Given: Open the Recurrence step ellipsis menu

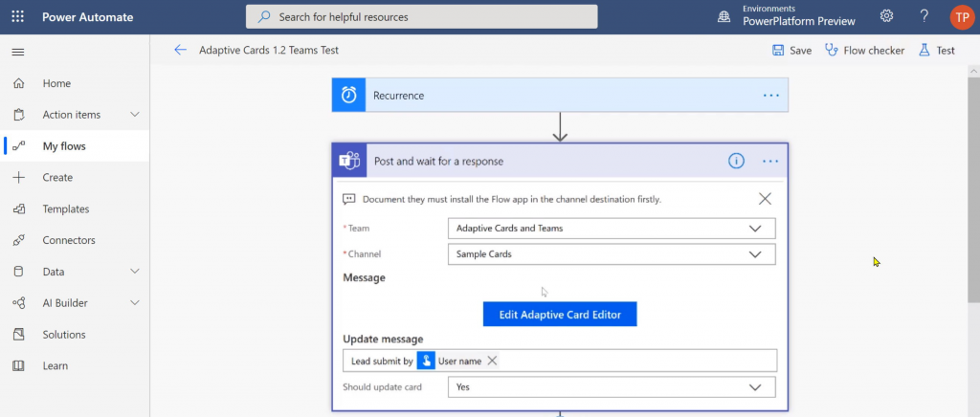Looking at the screenshot, I should point(771,96).
